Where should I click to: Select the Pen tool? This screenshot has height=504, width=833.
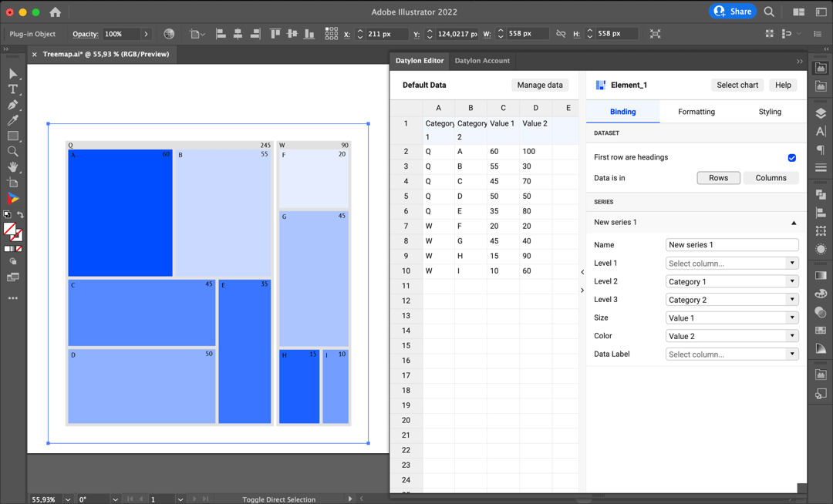pos(14,106)
